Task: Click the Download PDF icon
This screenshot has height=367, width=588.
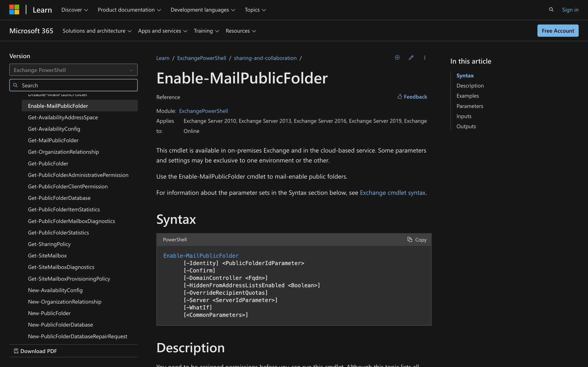Action: (x=16, y=351)
